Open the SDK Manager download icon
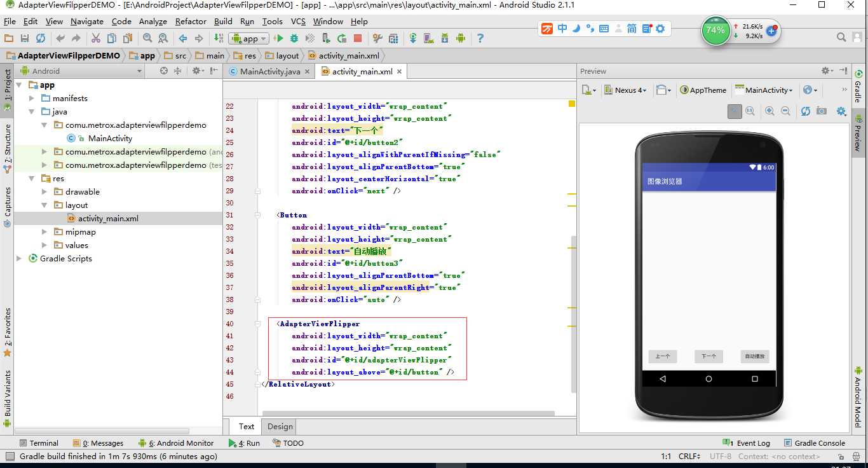 [x=445, y=39]
